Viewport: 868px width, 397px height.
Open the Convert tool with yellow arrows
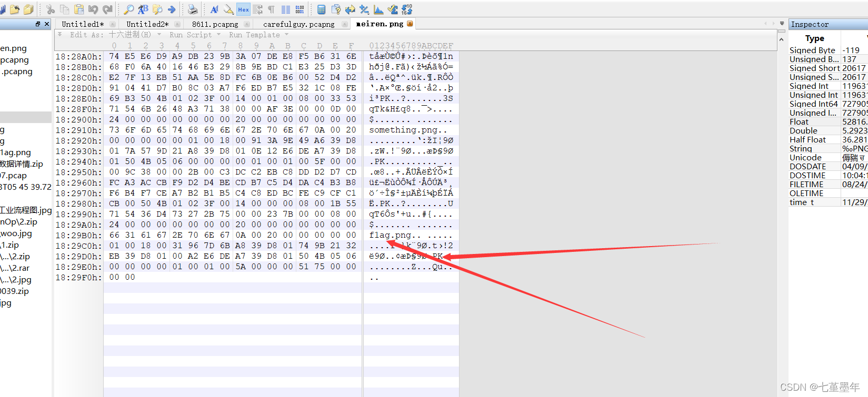[350, 9]
